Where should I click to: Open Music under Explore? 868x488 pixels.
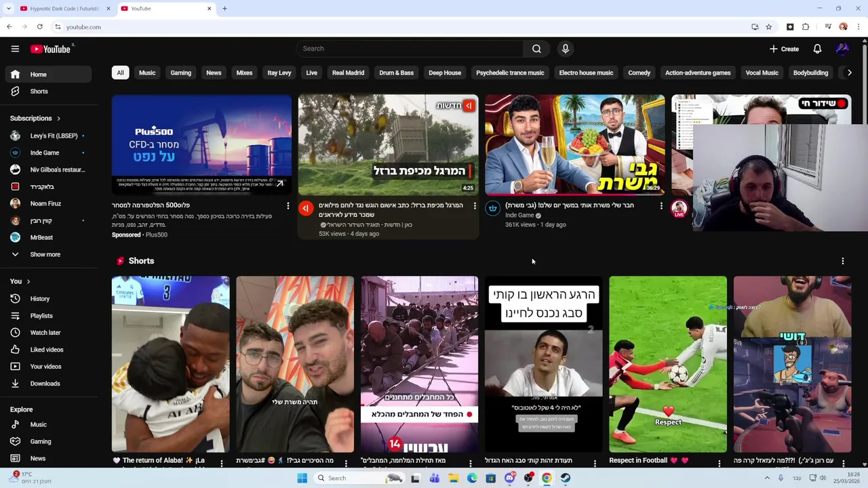click(47, 424)
